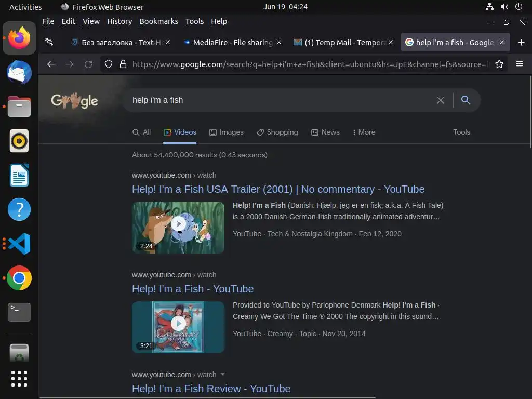Image resolution: width=532 pixels, height=399 pixels.
Task: Open the USA Trailer (2001) result link
Action: [x=278, y=189]
